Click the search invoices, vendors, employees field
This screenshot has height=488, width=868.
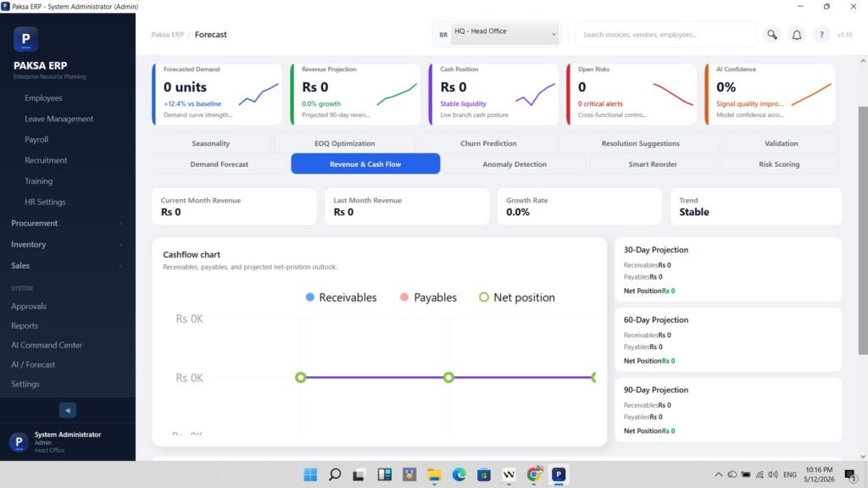coord(666,34)
